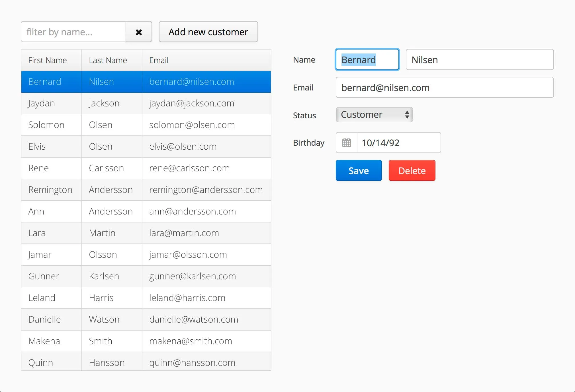Select Danielle Watson in the grid
The width and height of the screenshot is (575, 392).
click(146, 319)
